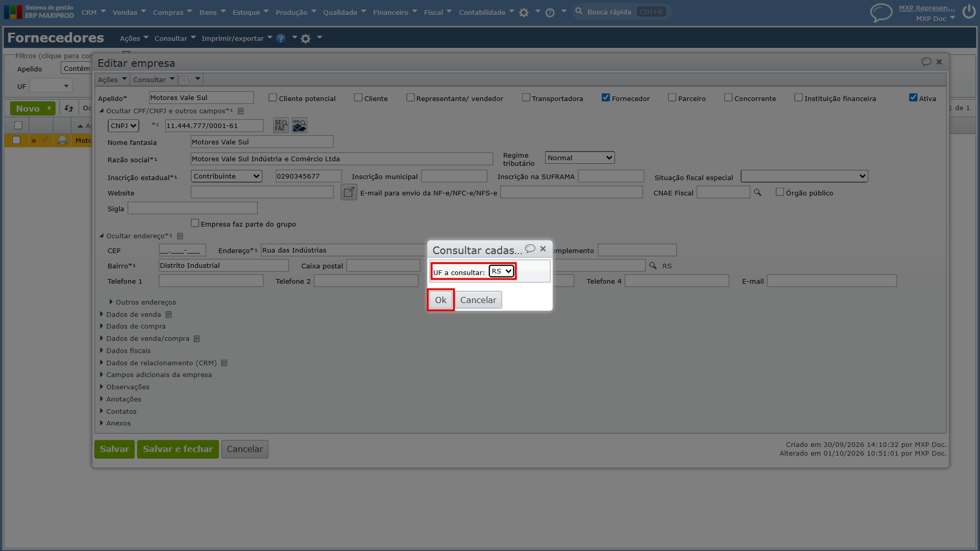Viewport: 980px width, 551px height.
Task: Open the Regime tributário dropdown
Action: click(x=580, y=158)
